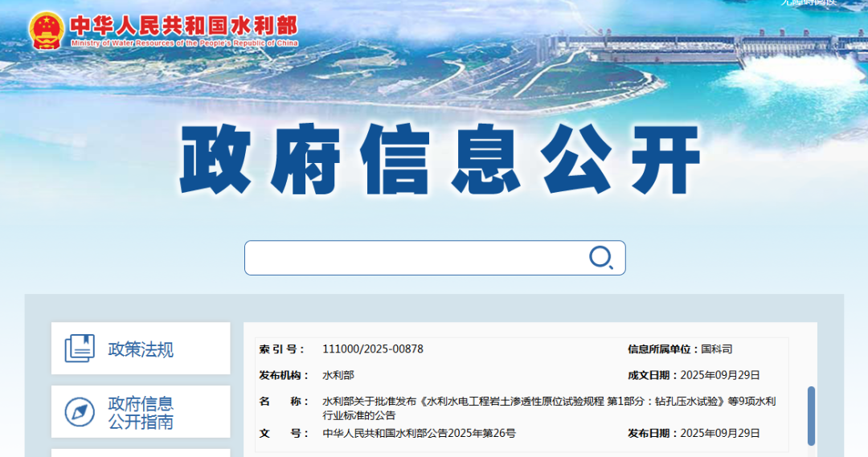Click document number 中华人民共和国水利部公告2025年第26号
Screen dimensions: 868x457
419,434
